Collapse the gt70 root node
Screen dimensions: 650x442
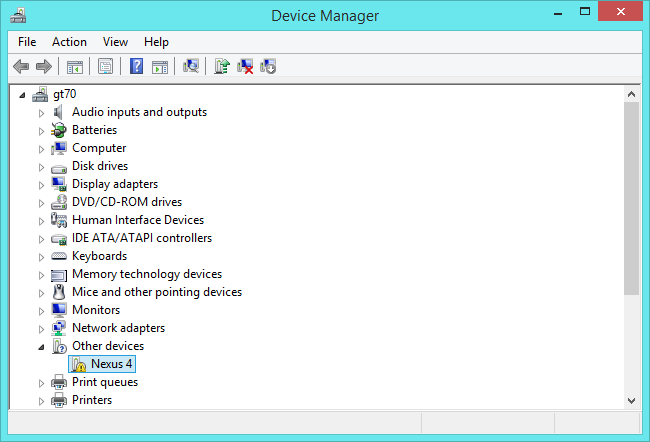[24, 95]
